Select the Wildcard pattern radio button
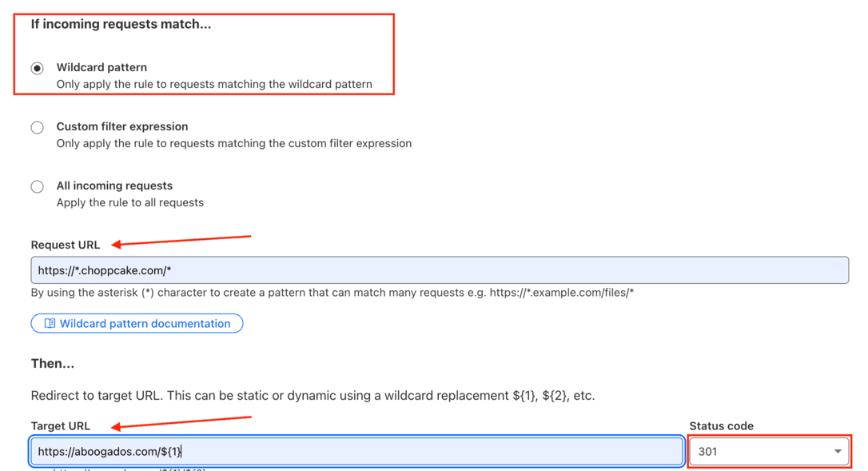The height and width of the screenshot is (471, 868). click(x=38, y=69)
